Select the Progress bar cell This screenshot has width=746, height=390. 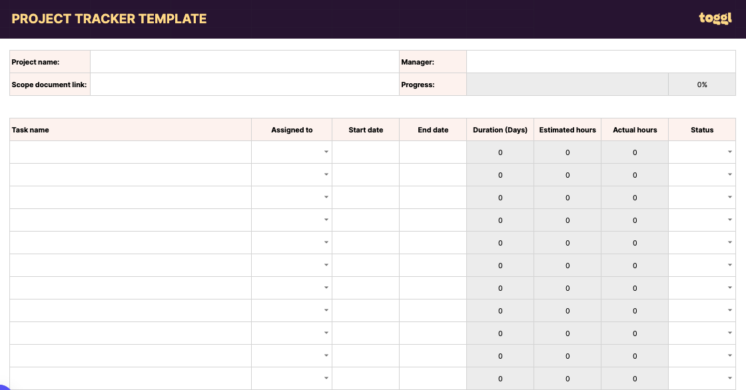point(567,84)
